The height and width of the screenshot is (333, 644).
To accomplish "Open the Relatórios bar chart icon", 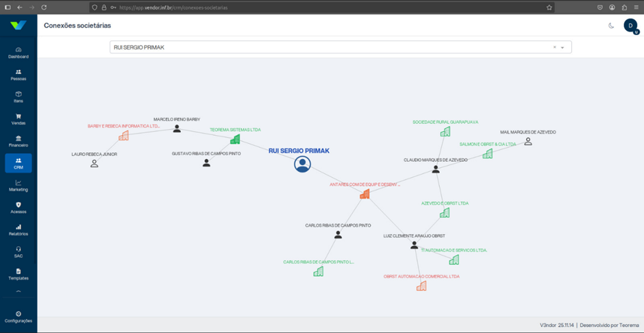I will pos(18,227).
